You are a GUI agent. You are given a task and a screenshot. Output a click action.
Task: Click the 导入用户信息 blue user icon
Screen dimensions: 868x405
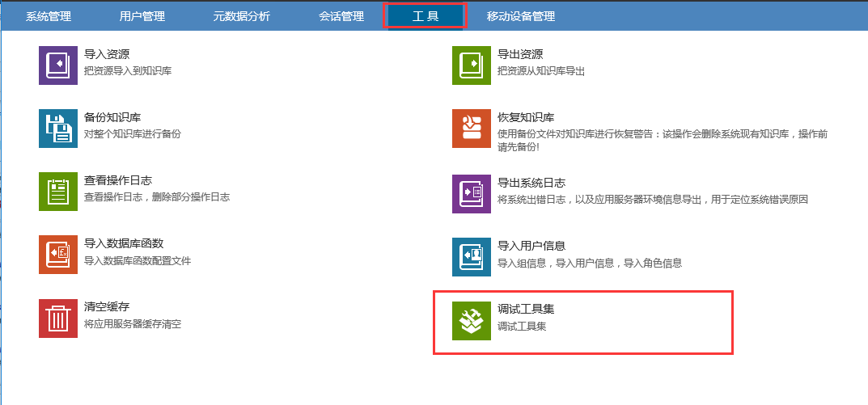(472, 257)
